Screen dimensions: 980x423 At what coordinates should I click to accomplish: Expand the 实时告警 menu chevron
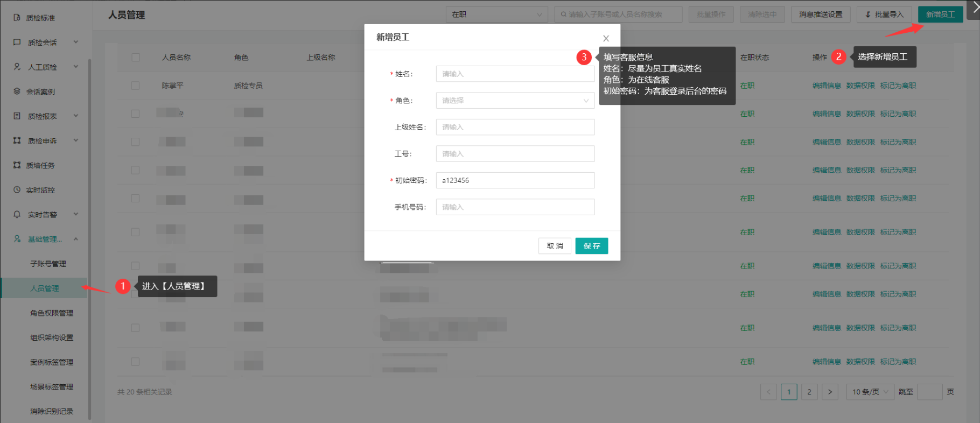[76, 214]
